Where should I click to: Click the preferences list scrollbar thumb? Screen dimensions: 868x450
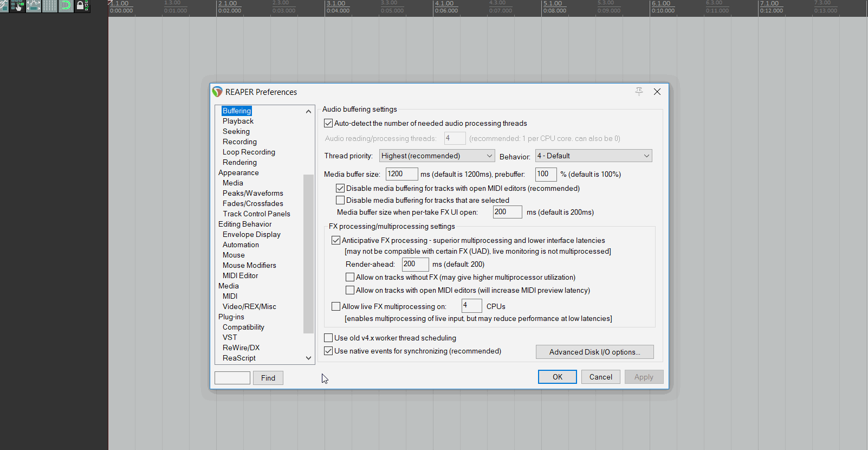[308, 254]
